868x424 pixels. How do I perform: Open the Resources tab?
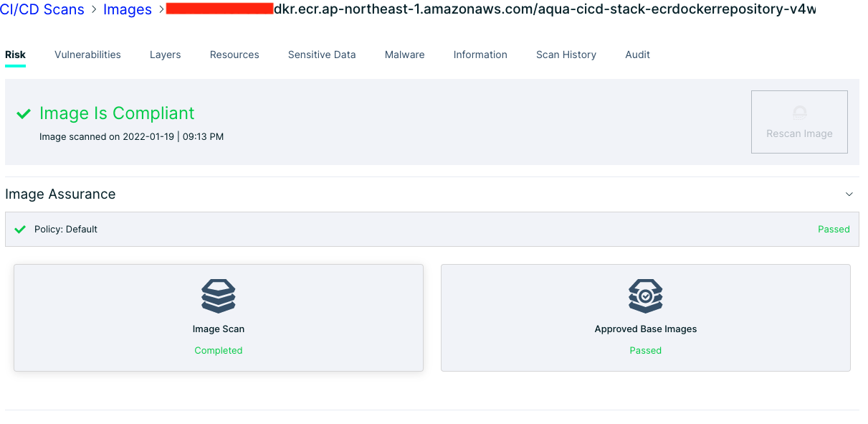point(234,55)
